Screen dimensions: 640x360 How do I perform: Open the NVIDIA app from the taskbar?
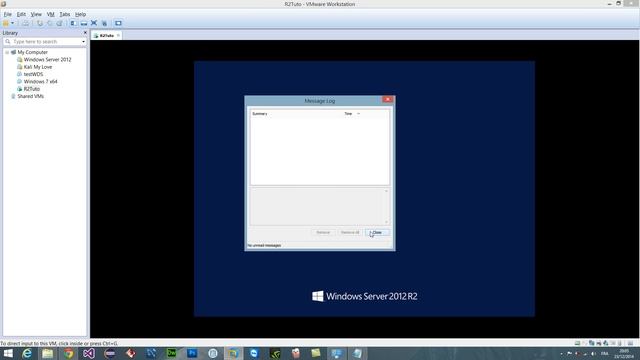(275, 353)
